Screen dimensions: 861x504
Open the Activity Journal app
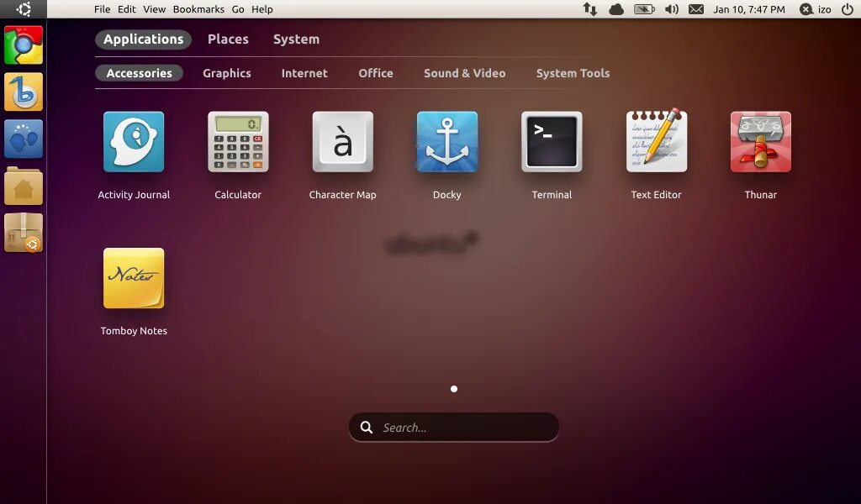click(x=134, y=142)
